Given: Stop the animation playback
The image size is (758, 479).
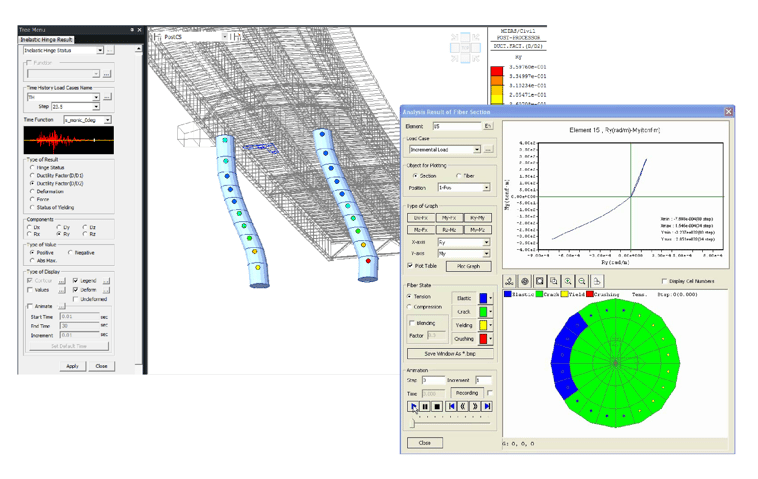Looking at the screenshot, I should [x=437, y=406].
